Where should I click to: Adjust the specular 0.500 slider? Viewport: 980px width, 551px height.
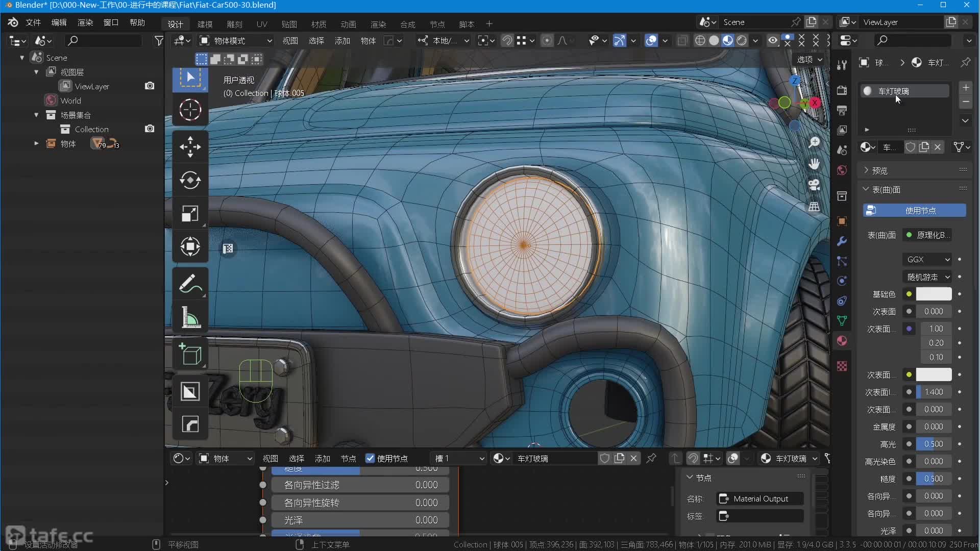coord(934,444)
